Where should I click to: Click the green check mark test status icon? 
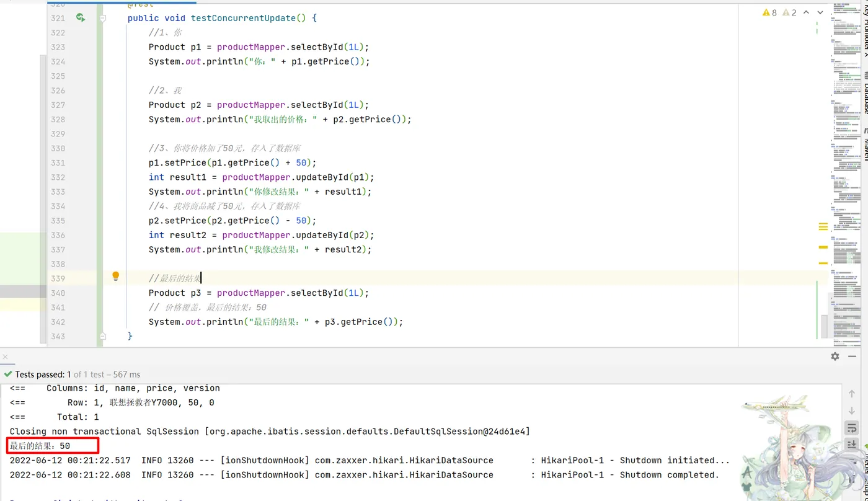pyautogui.click(x=7, y=375)
